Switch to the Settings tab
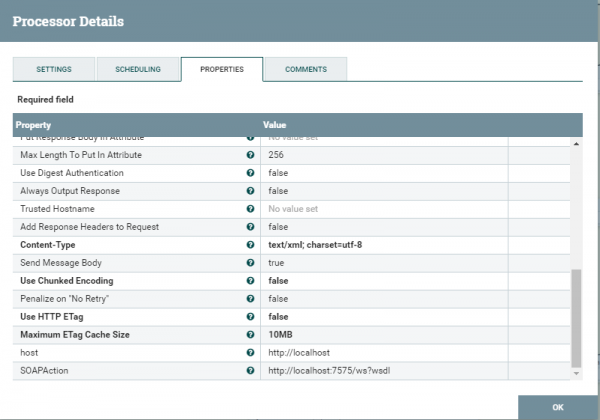Screen dimensions: 600x420 [x=54, y=70]
